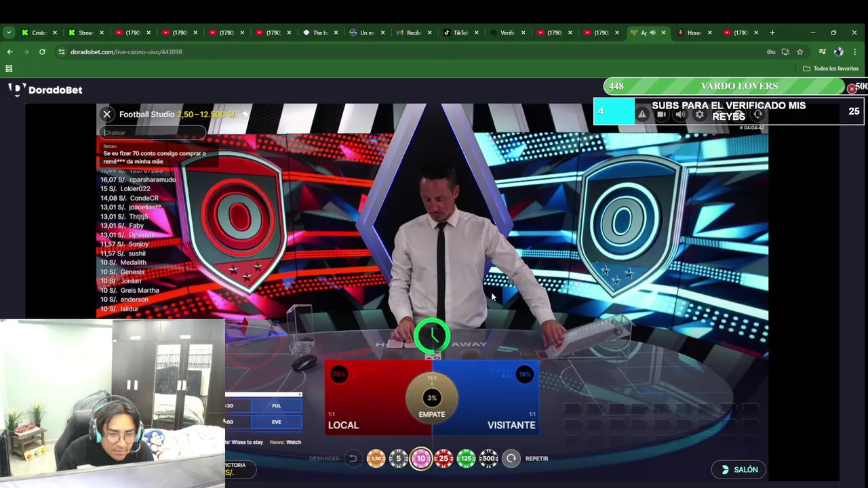Image resolution: width=868 pixels, height=488 pixels.
Task: Dismiss the VARDO LOVERS overlay with red X
Action: coord(852,89)
